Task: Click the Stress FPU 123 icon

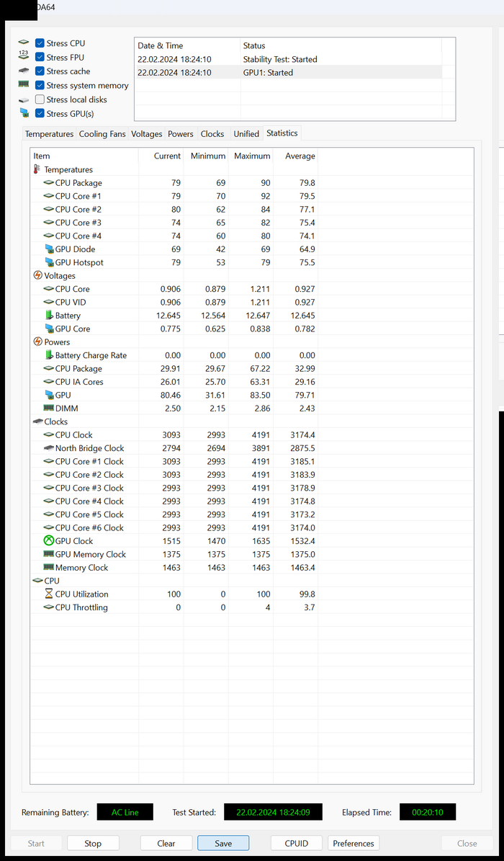Action: click(24, 56)
